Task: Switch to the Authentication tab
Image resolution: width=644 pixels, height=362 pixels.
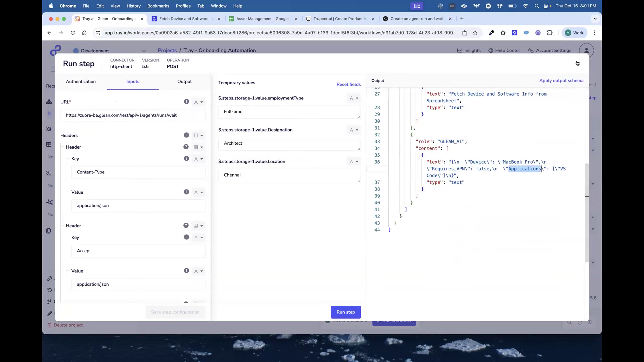Action: [x=81, y=81]
